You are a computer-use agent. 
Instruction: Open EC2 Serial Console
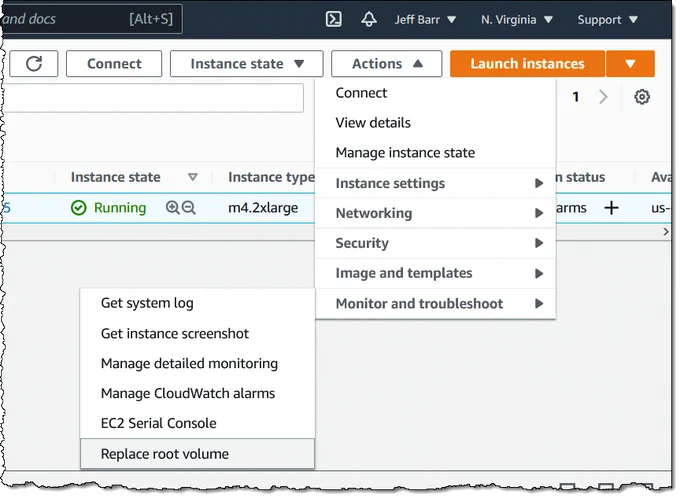[197, 423]
